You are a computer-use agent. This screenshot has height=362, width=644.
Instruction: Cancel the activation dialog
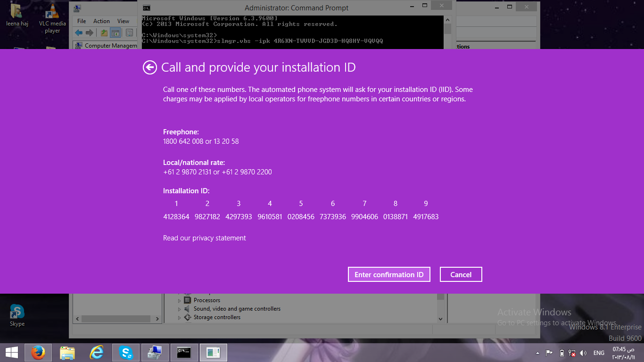coord(461,274)
